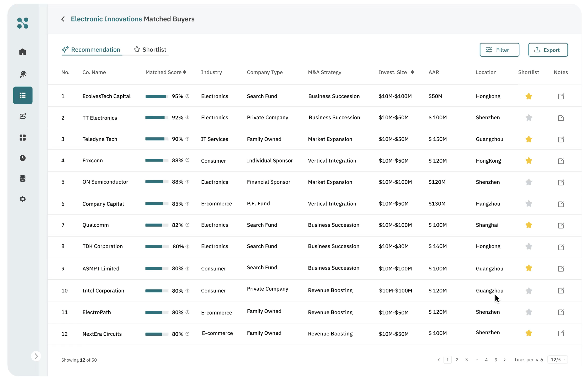Open the home icon in sidebar
This screenshot has width=588, height=380.
23,52
